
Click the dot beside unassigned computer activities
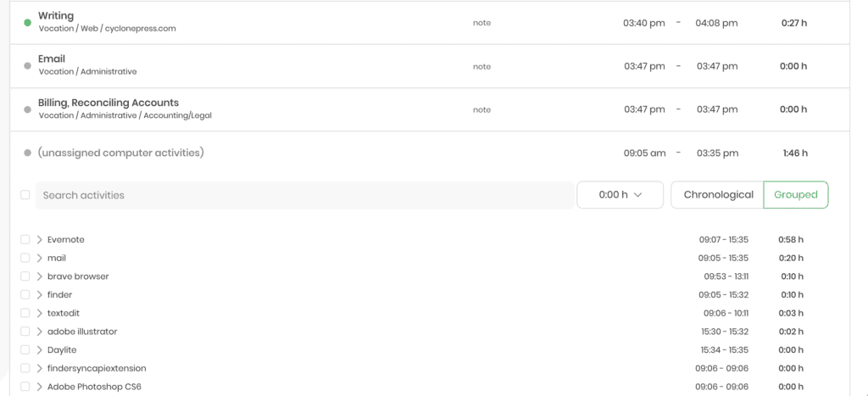pos(27,153)
